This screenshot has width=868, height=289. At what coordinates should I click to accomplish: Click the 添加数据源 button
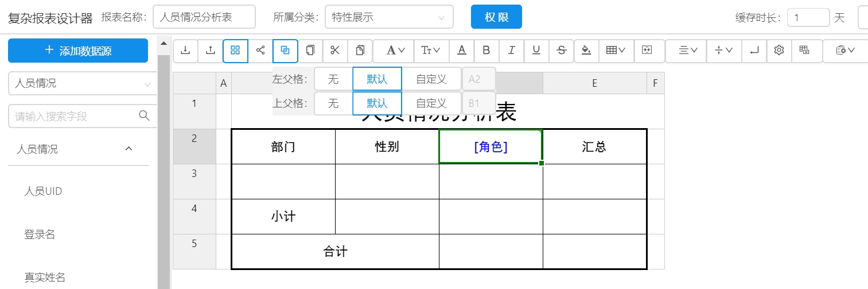click(78, 51)
